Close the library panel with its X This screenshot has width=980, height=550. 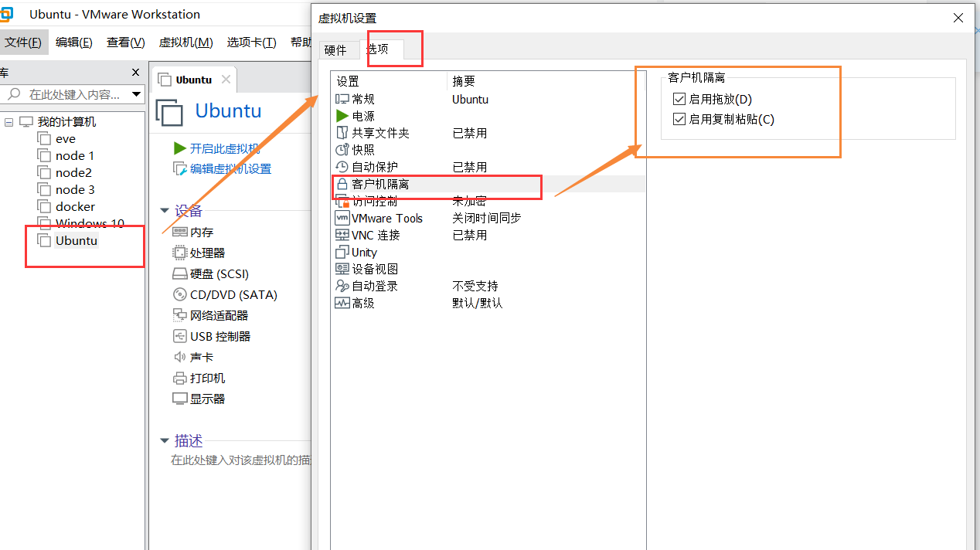tap(135, 73)
